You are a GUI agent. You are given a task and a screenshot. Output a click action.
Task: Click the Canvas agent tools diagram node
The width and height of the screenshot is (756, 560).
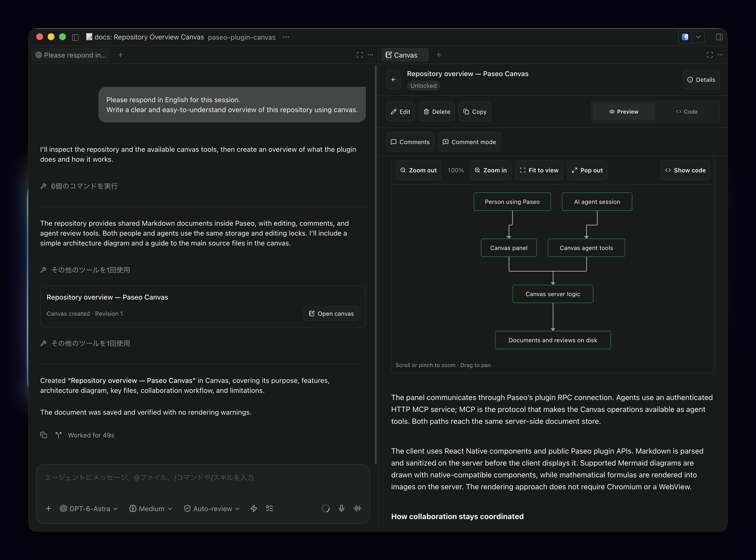point(586,248)
